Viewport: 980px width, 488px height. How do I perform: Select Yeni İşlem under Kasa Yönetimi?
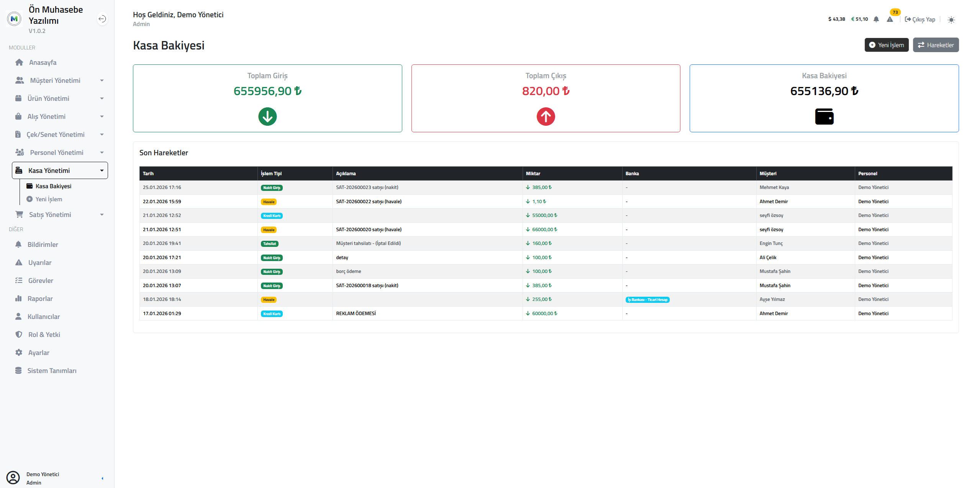[49, 199]
